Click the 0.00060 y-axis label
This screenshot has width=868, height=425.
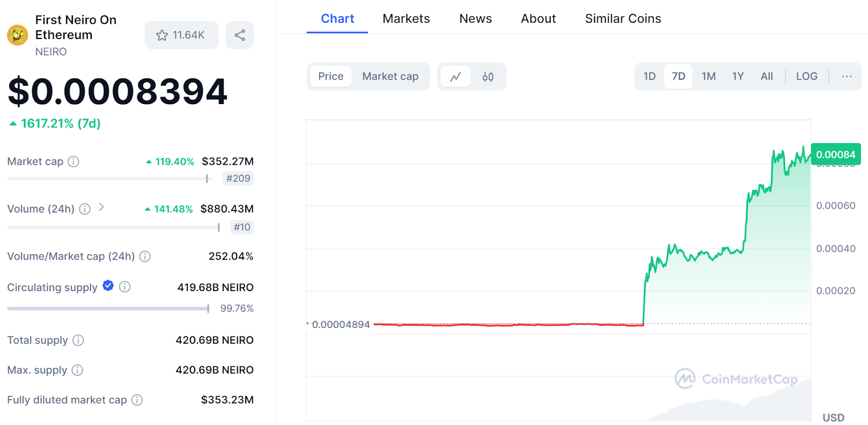835,205
